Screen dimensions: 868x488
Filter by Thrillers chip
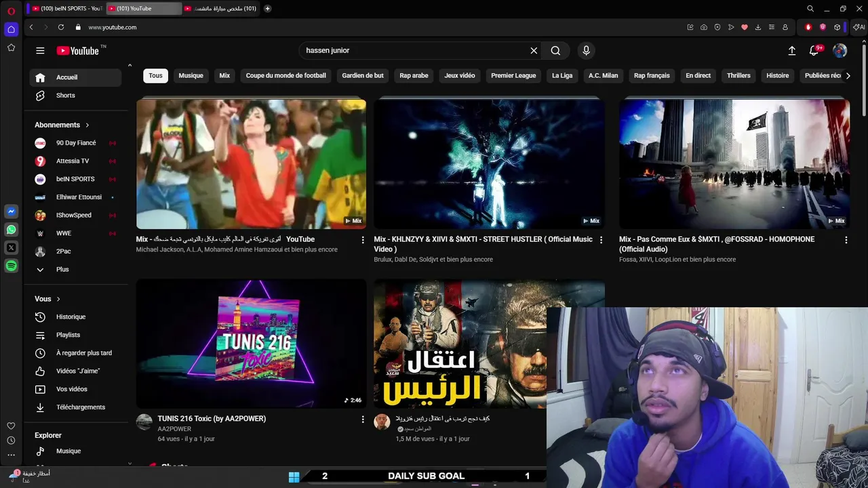(738, 76)
